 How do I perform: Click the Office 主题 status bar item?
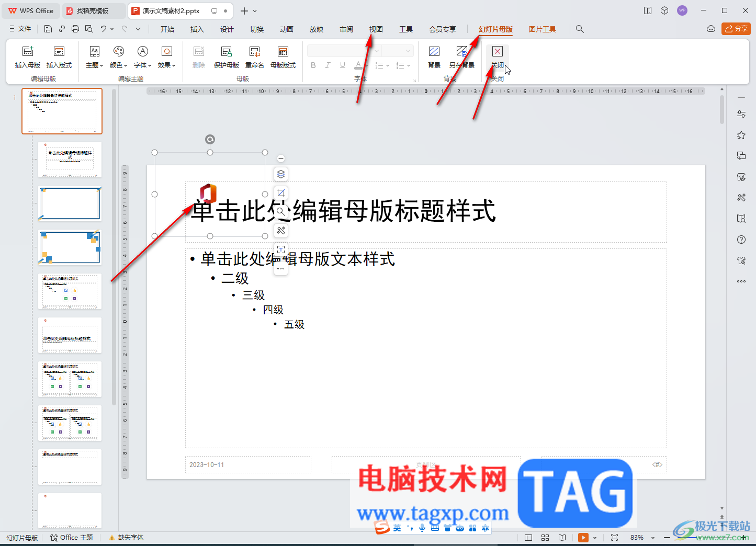point(72,538)
